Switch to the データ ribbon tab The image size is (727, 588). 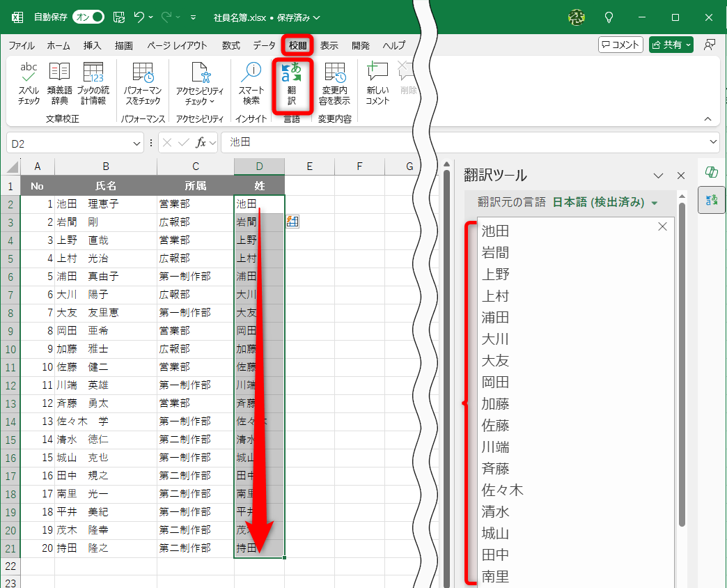(265, 45)
